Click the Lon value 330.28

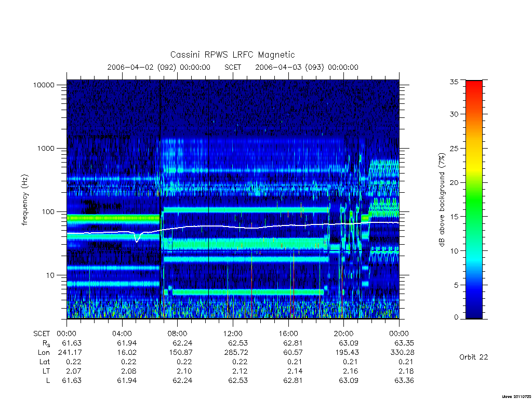point(403,353)
